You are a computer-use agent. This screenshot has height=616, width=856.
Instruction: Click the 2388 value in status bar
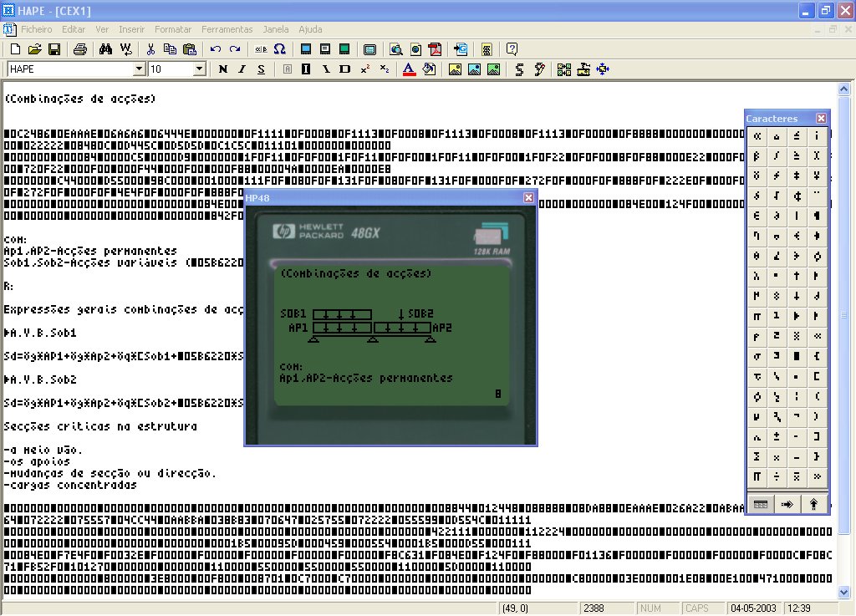(x=594, y=608)
